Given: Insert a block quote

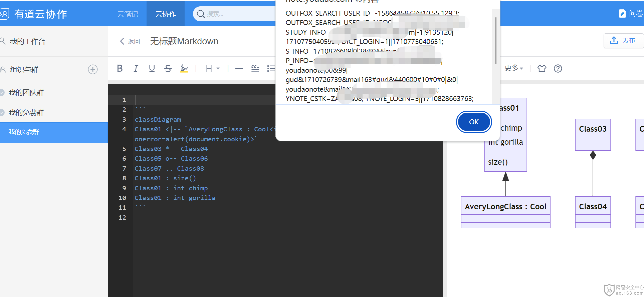Looking at the screenshot, I should click(255, 68).
